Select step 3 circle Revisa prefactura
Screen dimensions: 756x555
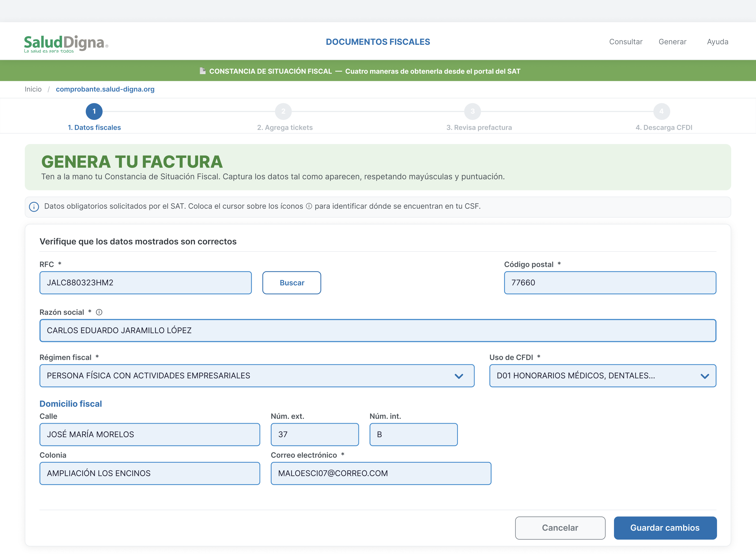click(x=472, y=111)
